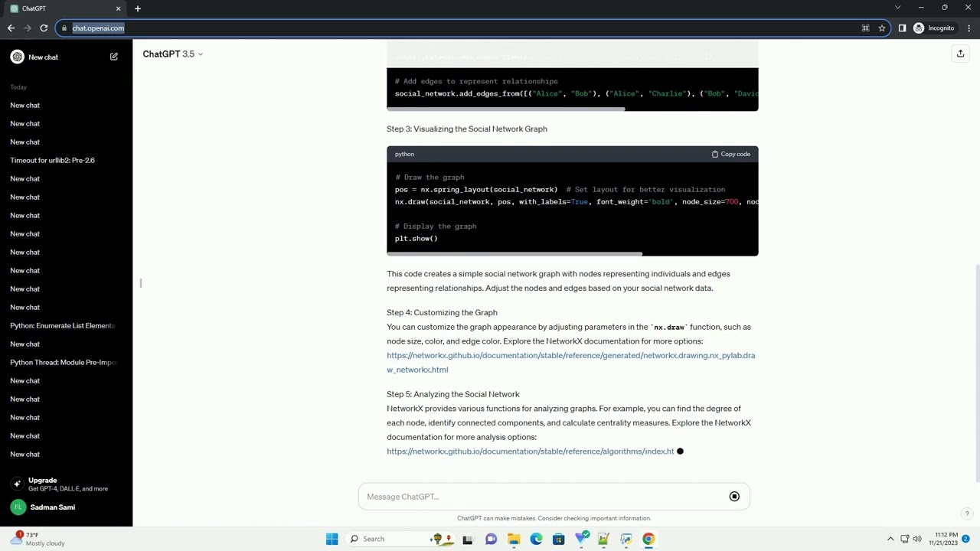Open Task View in taskbar
The width and height of the screenshot is (980, 551).
(x=468, y=539)
